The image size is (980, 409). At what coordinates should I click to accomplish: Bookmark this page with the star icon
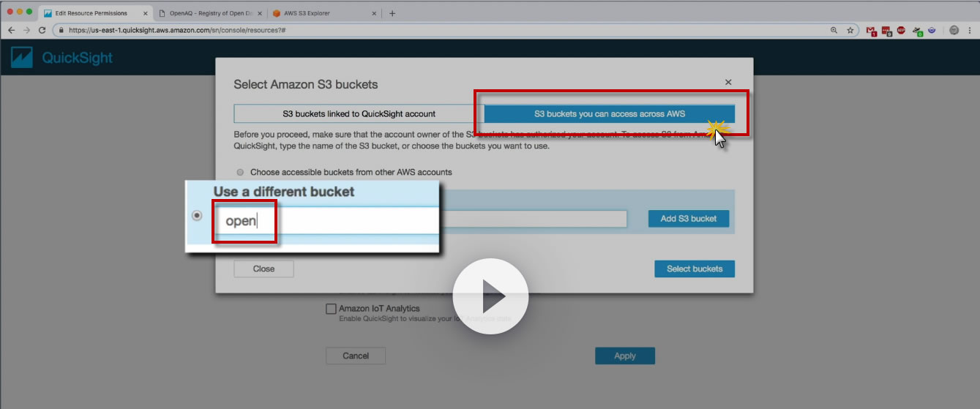click(x=850, y=31)
